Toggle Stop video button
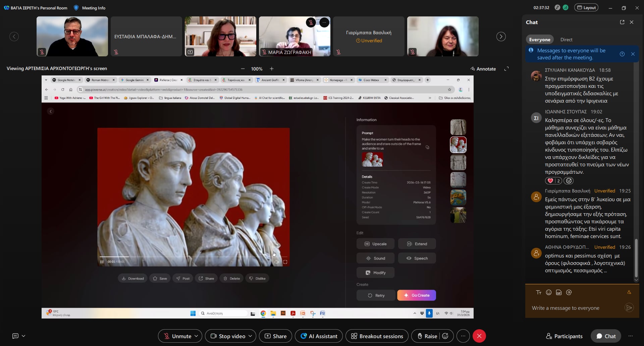 tap(227, 336)
